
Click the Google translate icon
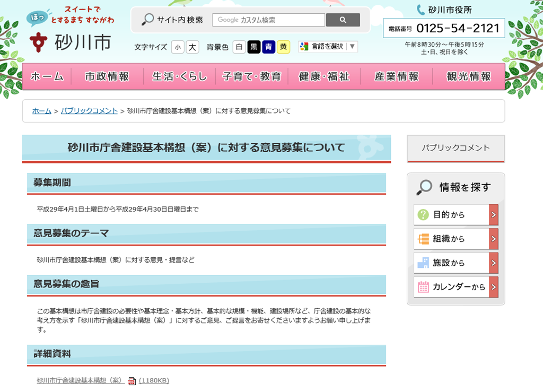click(304, 47)
